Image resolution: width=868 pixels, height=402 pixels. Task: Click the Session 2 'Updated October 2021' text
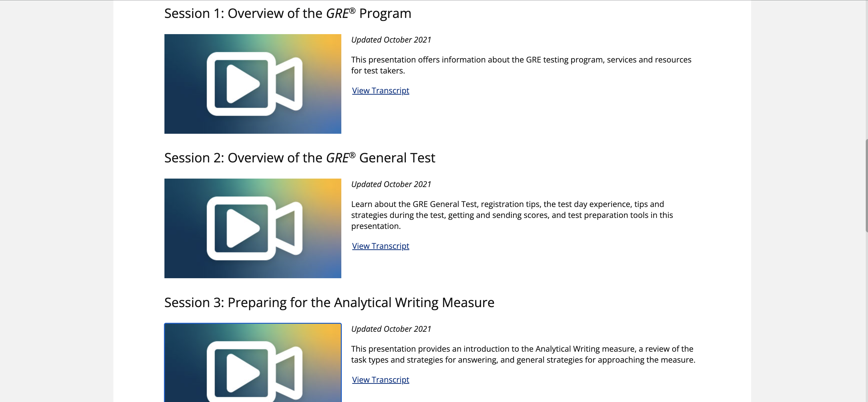(x=391, y=184)
